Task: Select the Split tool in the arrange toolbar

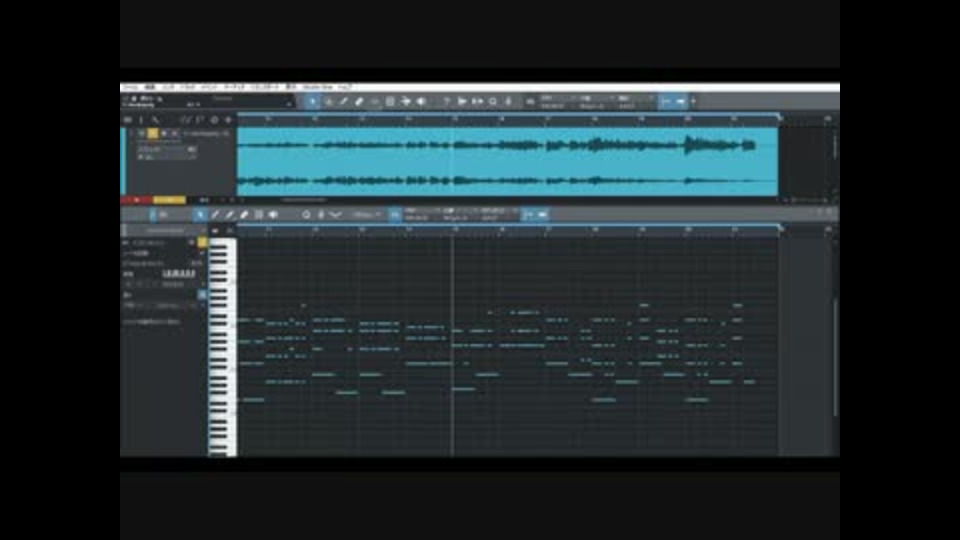Action: point(344,102)
